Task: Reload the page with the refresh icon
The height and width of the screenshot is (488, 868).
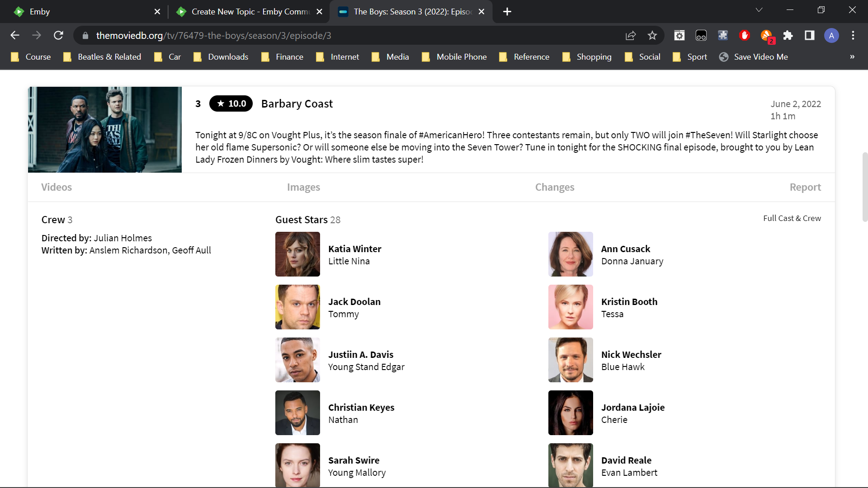Action: click(58, 35)
